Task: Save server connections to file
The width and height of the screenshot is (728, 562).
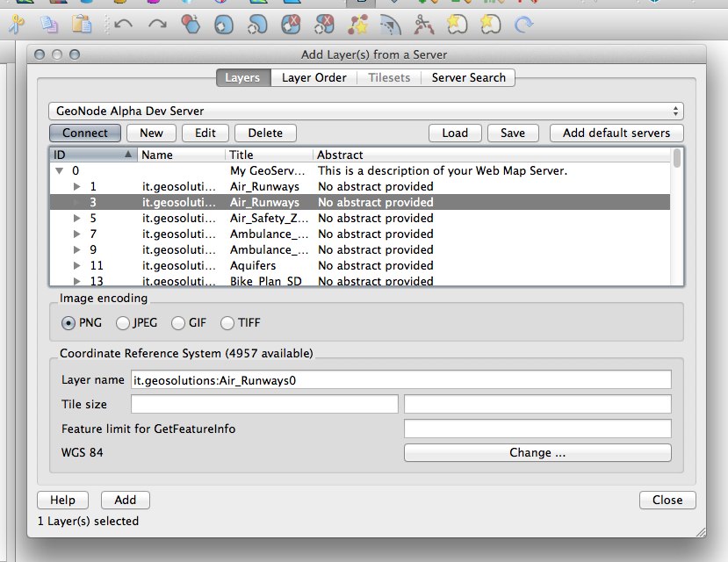Action: pos(513,133)
